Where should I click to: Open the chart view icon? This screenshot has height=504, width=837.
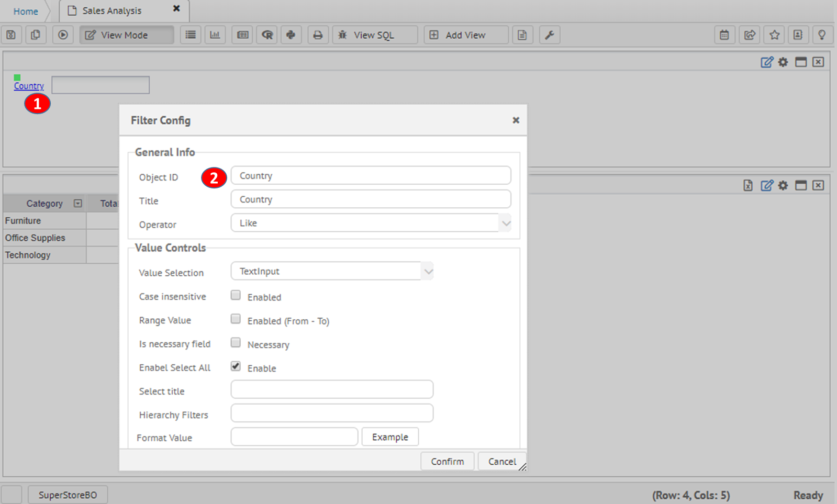(215, 35)
